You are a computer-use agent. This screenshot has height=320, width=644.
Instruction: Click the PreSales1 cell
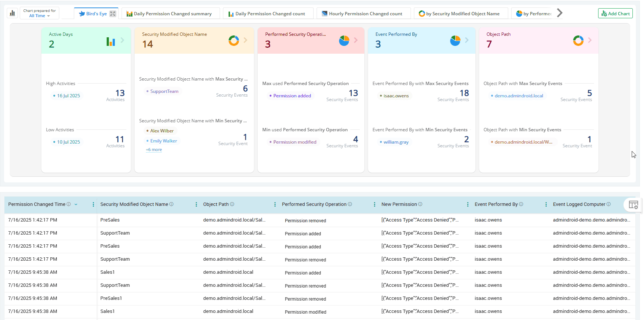(x=111, y=298)
